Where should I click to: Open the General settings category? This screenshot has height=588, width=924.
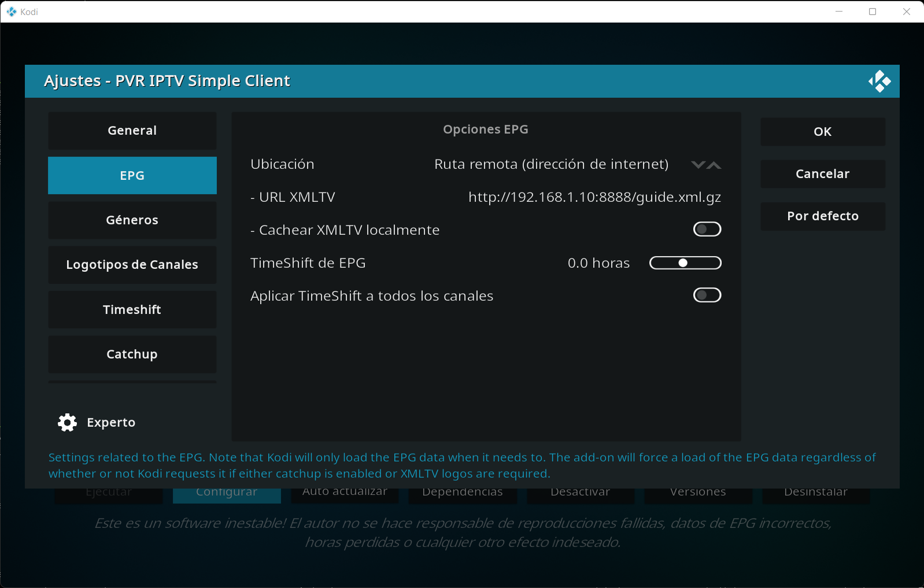[x=132, y=131]
